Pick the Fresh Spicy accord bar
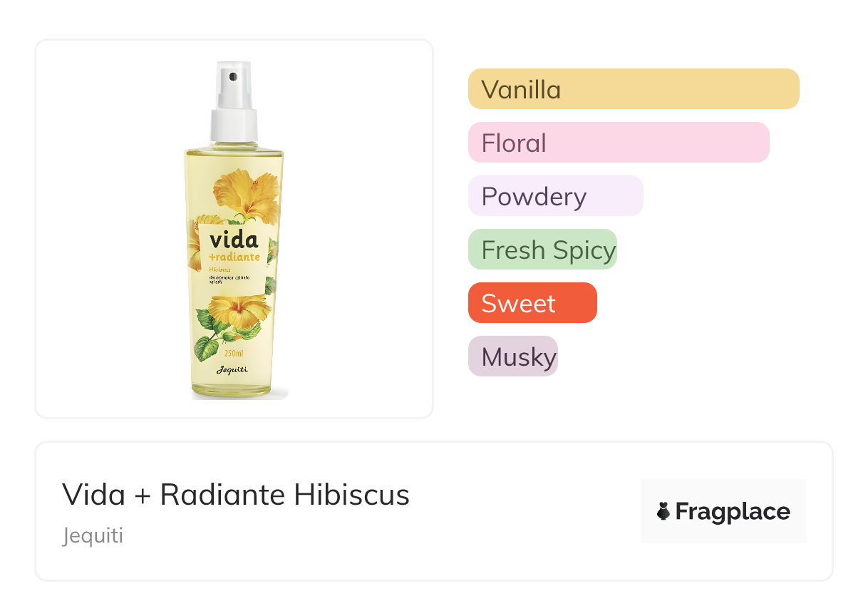 click(542, 250)
